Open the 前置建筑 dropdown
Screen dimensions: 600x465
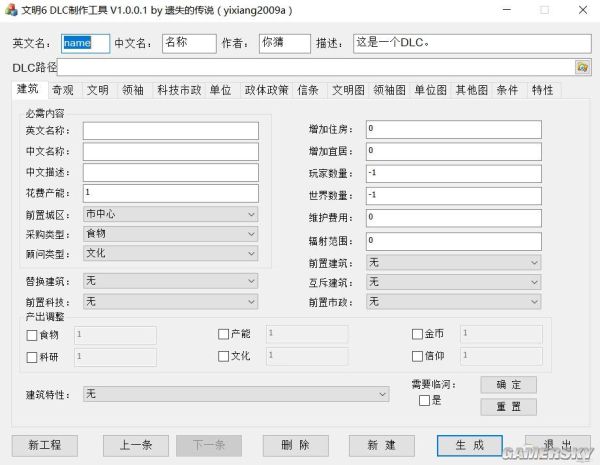[453, 263]
